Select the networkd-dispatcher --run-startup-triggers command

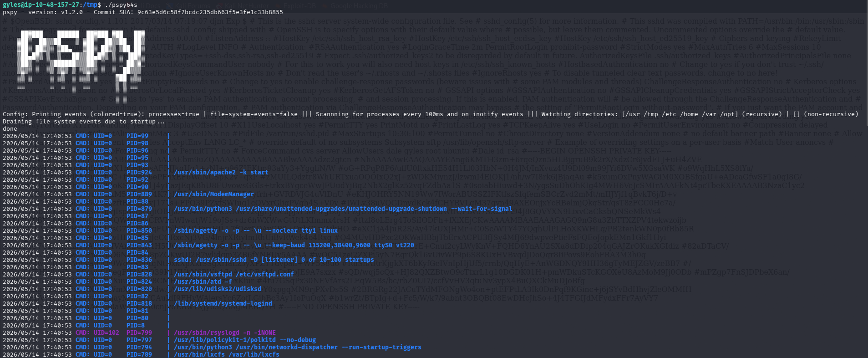point(298,348)
